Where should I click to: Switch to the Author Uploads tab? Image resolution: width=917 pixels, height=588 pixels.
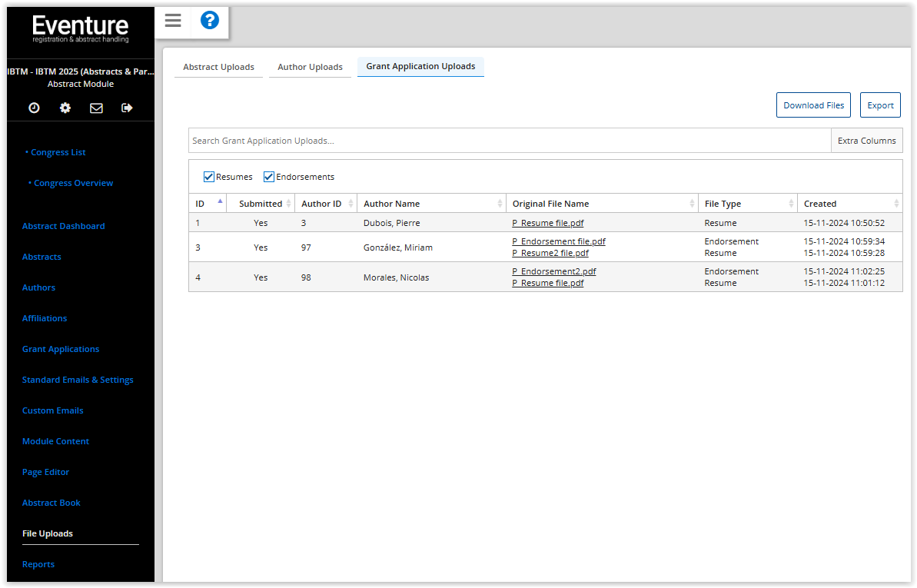tap(310, 68)
